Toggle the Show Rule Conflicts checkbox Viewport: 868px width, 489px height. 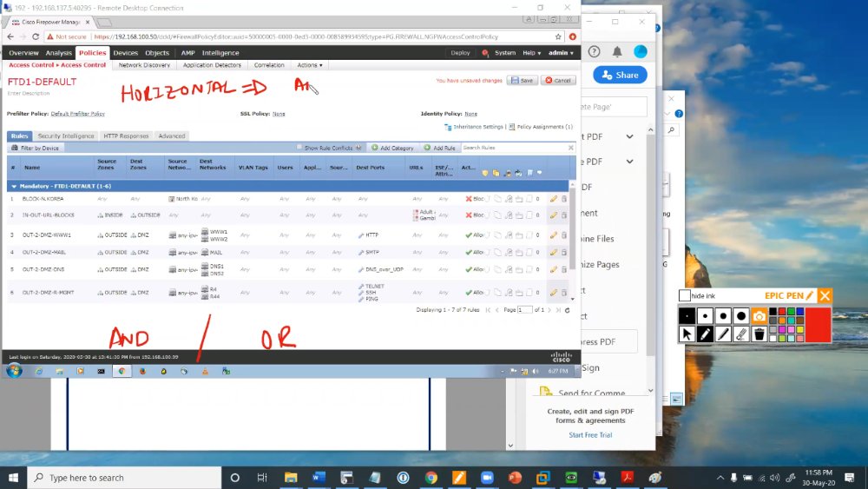click(x=299, y=148)
